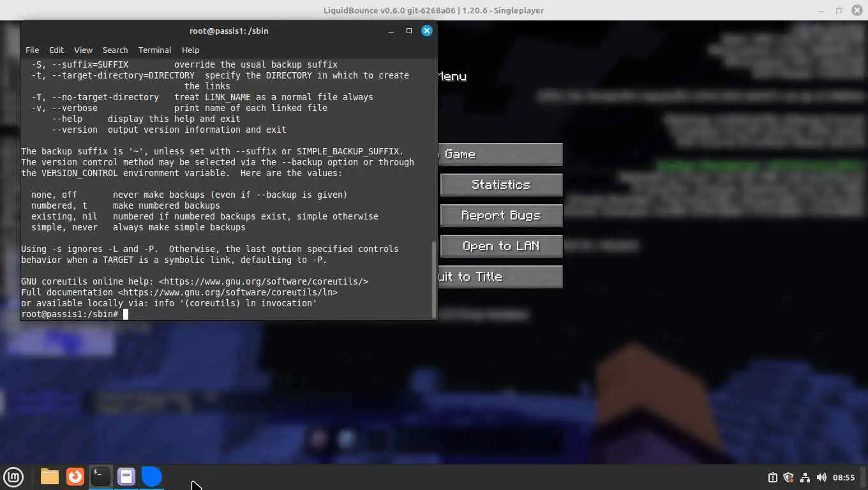Minimize the LiquidBounce game window

tap(821, 10)
